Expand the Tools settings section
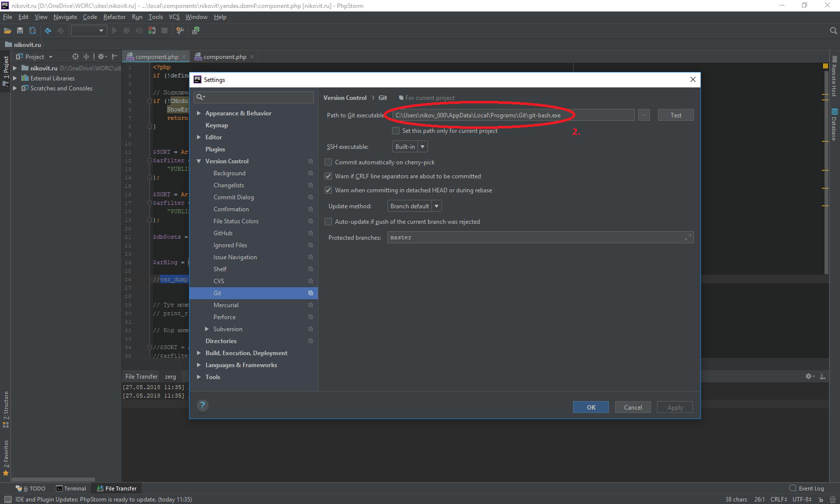The width and height of the screenshot is (840, 504). (x=199, y=377)
